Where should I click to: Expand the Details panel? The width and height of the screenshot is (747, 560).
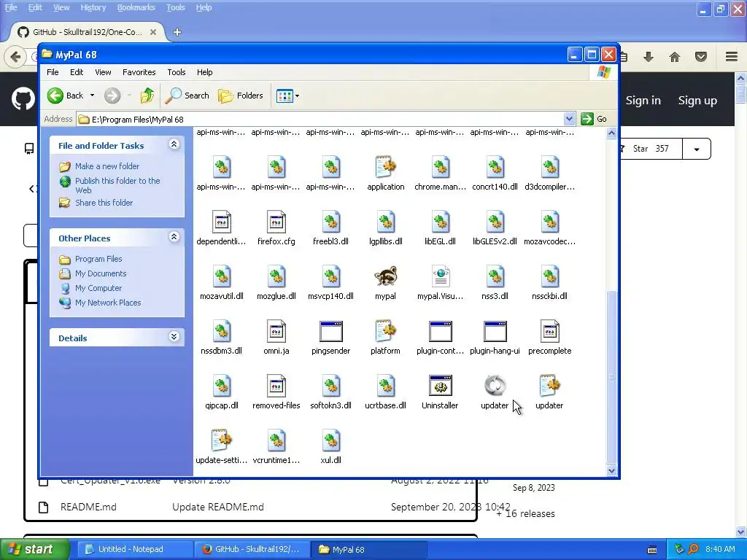[x=174, y=337]
